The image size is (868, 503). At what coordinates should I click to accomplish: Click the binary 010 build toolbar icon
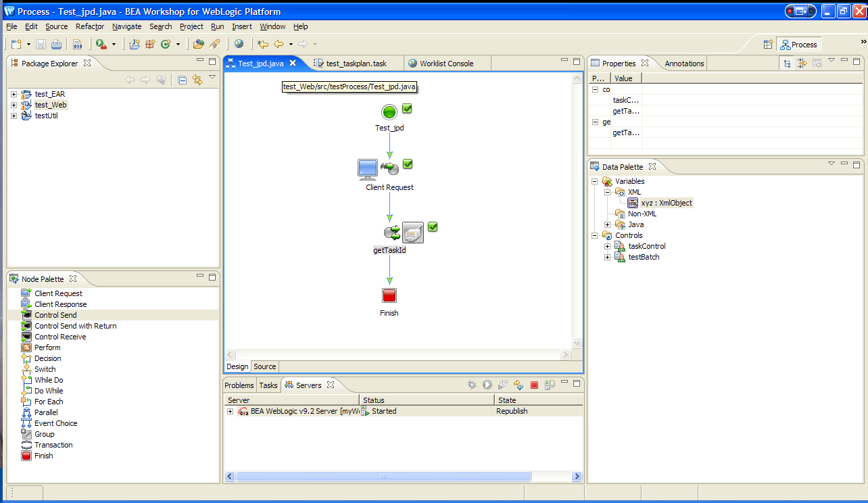78,44
